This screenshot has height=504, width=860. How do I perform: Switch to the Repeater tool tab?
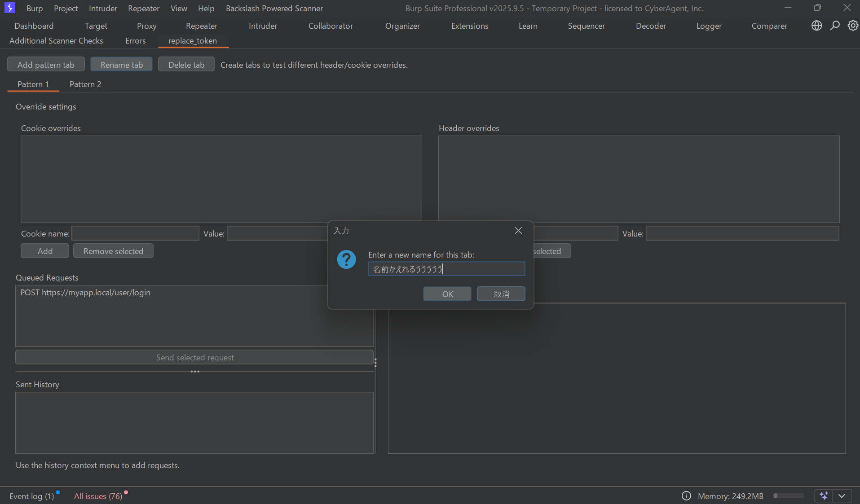coord(202,26)
